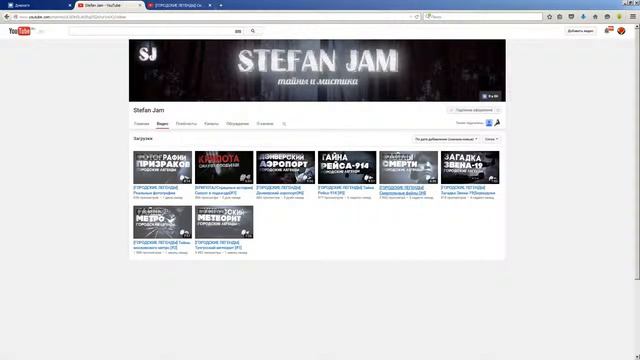Click the channel customize subscribers button

coord(471,110)
